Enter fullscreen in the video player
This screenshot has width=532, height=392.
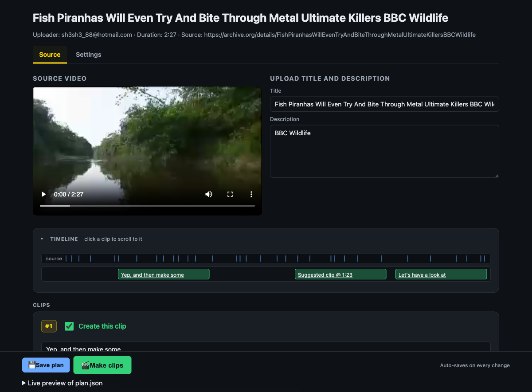(230, 194)
